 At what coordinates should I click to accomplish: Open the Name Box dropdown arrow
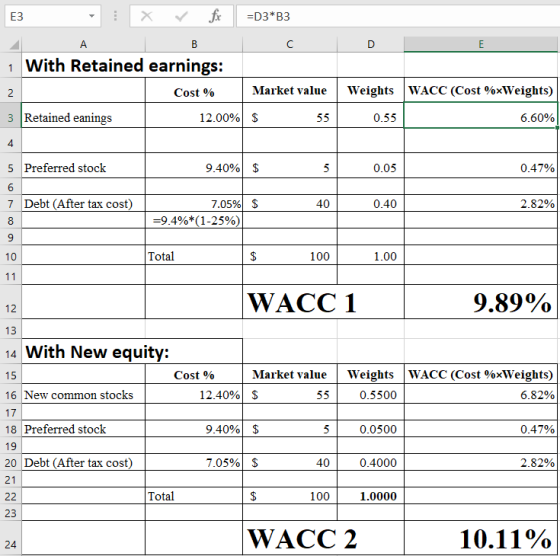click(x=92, y=16)
